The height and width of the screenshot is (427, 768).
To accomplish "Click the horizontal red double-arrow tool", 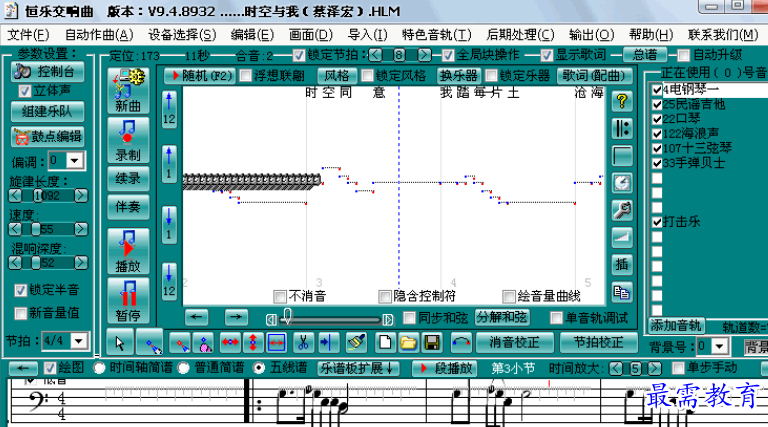I will pos(230,343).
